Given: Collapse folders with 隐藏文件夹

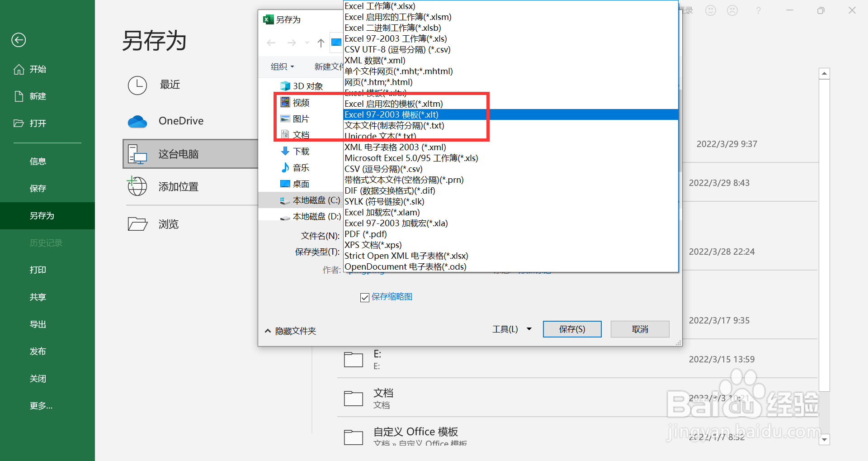Looking at the screenshot, I should pyautogui.click(x=290, y=331).
